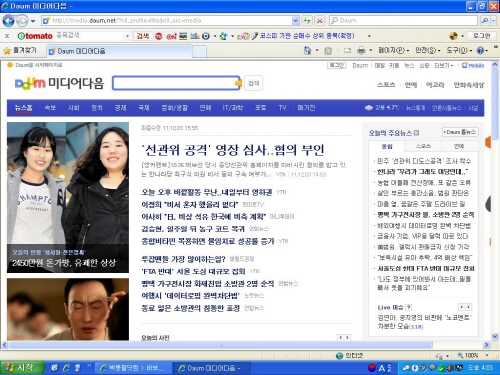Switch to 스포츠 tab in 오늘의 주요뉴스
Screen dimensions: 500x375
pyautogui.click(x=423, y=146)
